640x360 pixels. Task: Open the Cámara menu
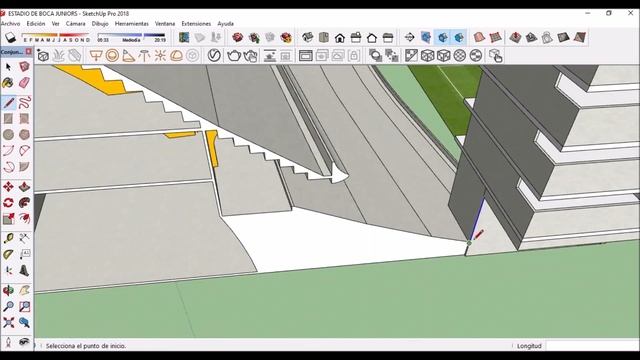tap(76, 24)
